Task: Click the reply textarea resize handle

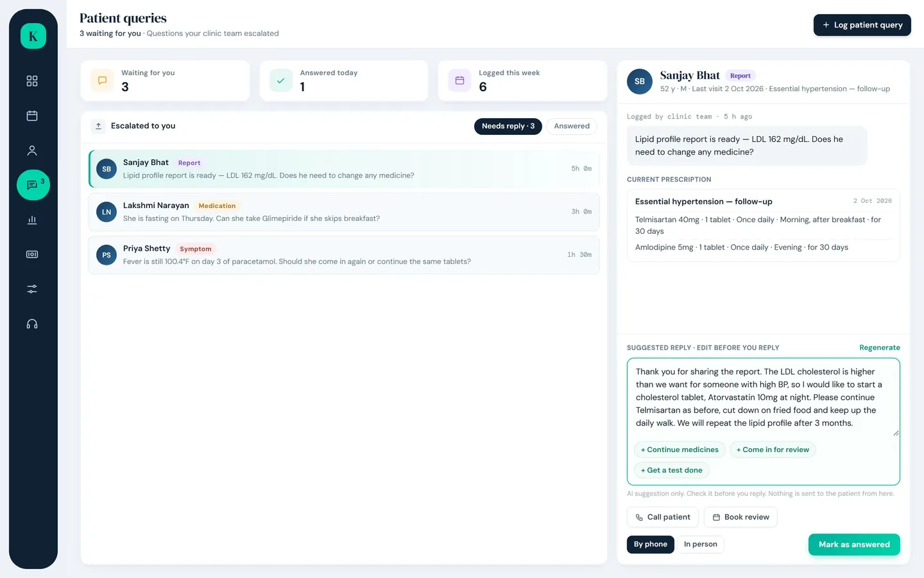Action: pos(896,433)
